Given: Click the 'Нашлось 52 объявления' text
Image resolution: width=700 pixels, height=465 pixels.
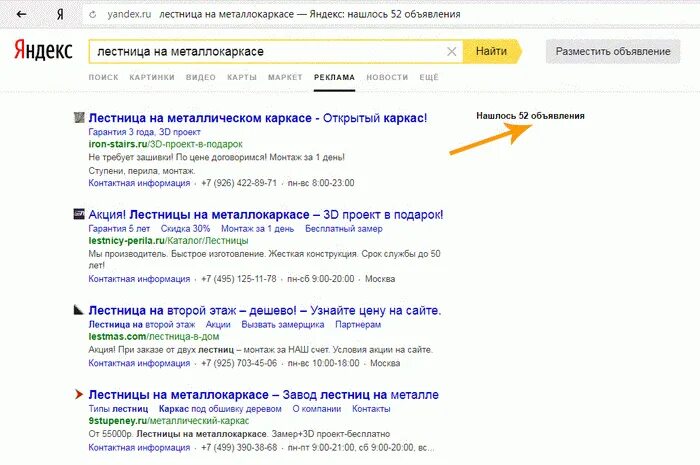Looking at the screenshot, I should point(530,116).
